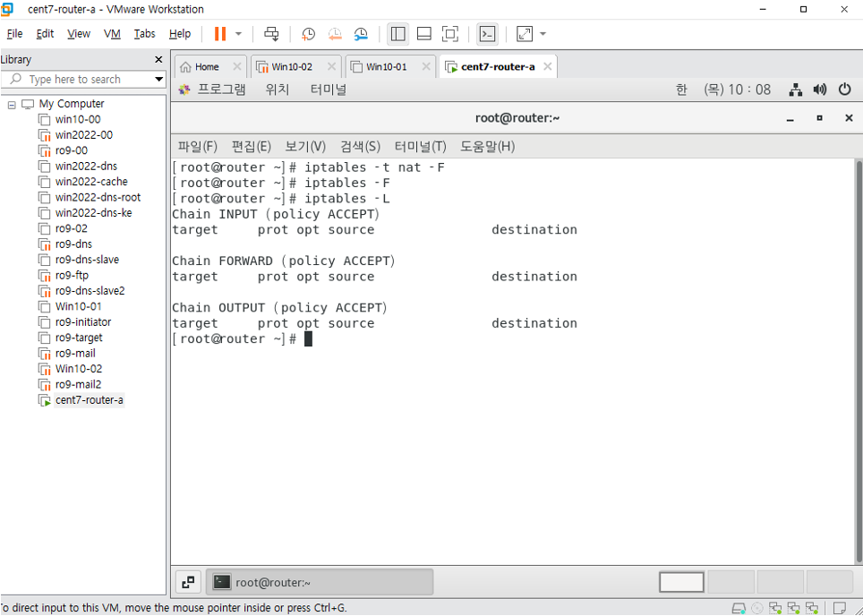Close the Win10-01 tab
This screenshot has height=616, width=863.
[426, 66]
